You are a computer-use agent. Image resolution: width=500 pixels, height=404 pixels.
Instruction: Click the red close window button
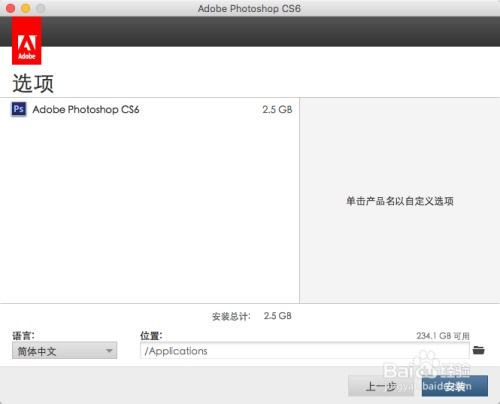[11, 8]
